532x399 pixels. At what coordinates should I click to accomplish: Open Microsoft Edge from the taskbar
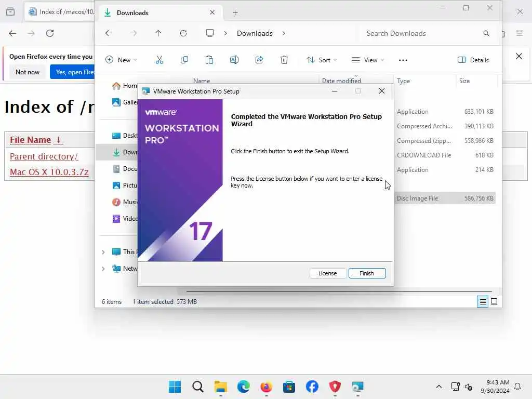[243, 387]
